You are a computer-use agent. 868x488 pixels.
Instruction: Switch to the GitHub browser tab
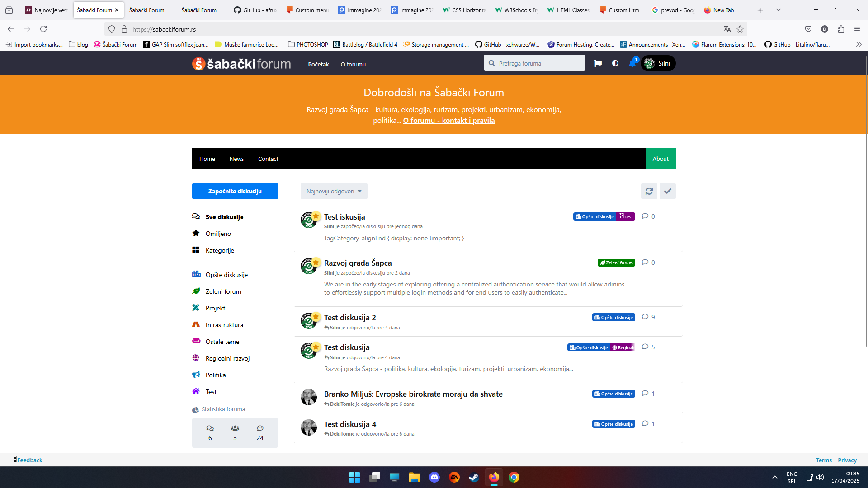tap(255, 10)
